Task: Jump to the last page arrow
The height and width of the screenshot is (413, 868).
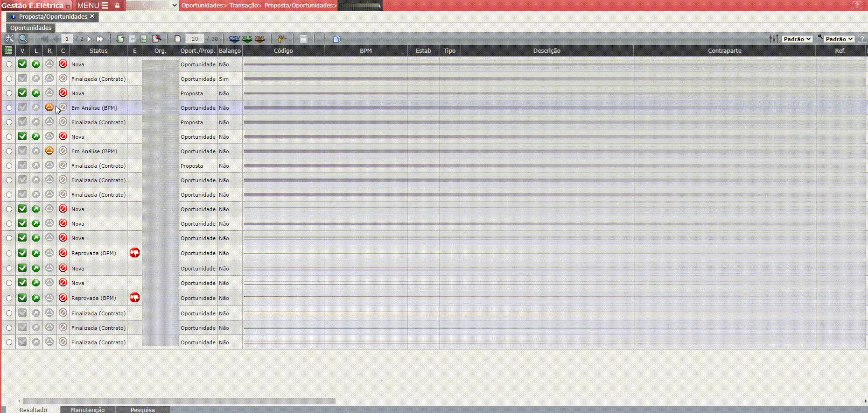Action: pyautogui.click(x=99, y=39)
